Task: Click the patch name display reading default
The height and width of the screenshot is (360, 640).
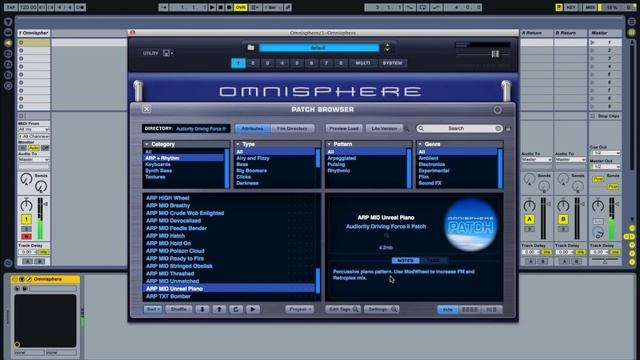Action: pos(319,48)
